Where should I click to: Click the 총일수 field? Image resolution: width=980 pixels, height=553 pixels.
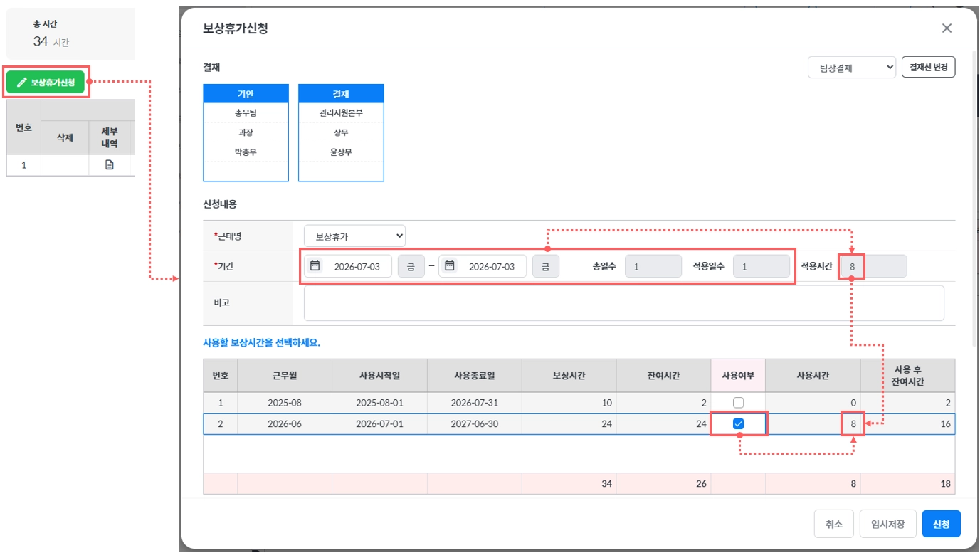click(653, 266)
